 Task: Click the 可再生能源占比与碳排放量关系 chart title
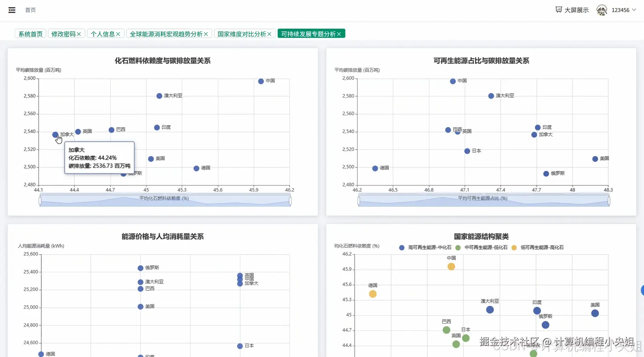click(481, 61)
